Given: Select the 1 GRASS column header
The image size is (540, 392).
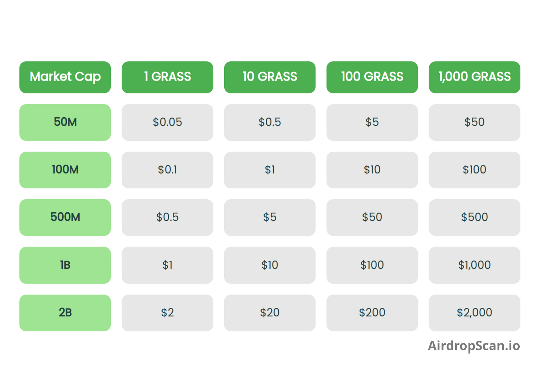Looking at the screenshot, I should pyautogui.click(x=167, y=77).
